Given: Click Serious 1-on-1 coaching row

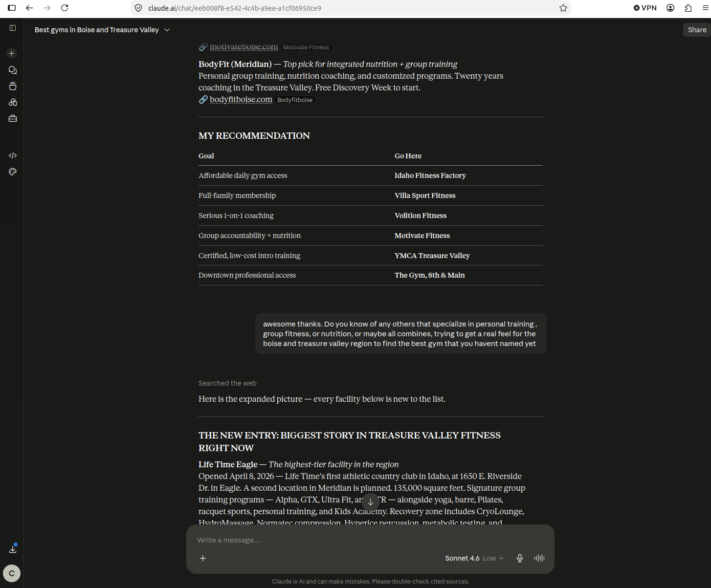Looking at the screenshot, I should pyautogui.click(x=371, y=216).
